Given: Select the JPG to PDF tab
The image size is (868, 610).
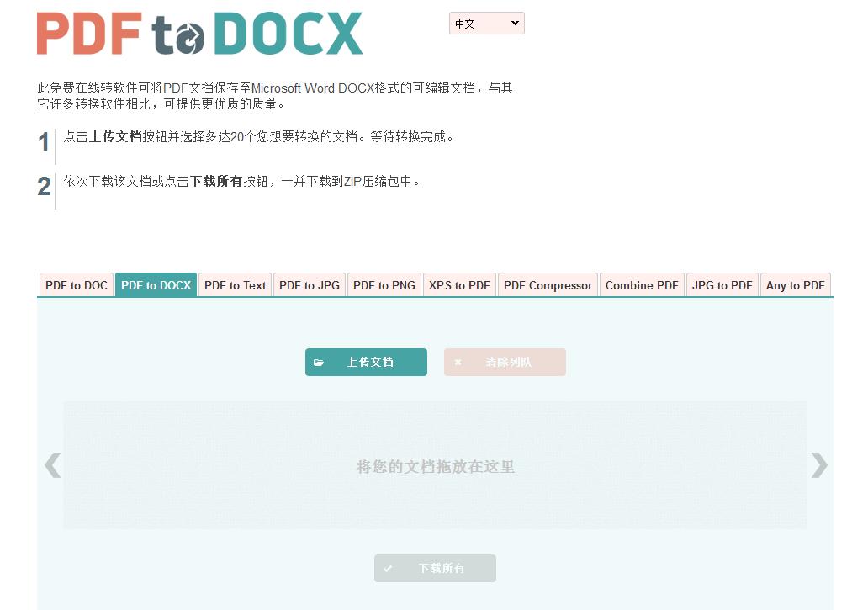Looking at the screenshot, I should 722,285.
